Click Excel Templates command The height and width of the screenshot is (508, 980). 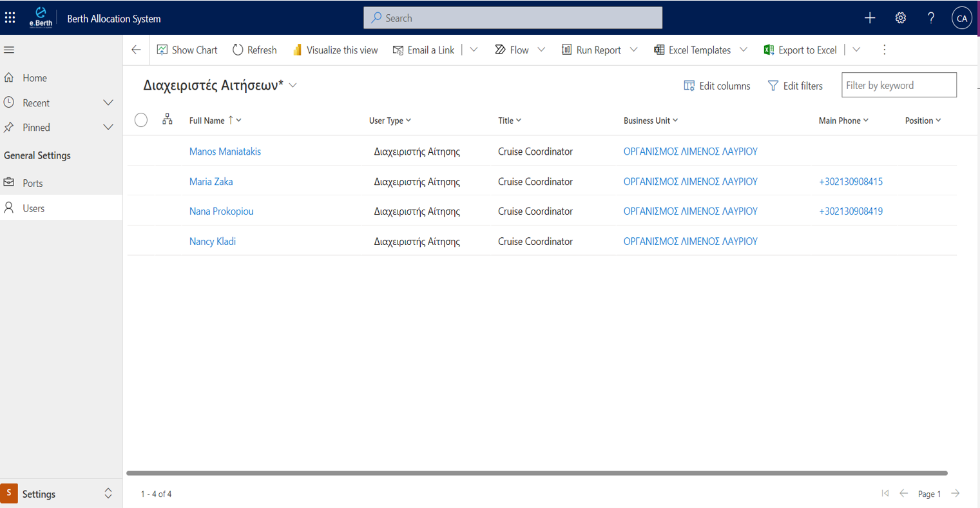point(692,50)
